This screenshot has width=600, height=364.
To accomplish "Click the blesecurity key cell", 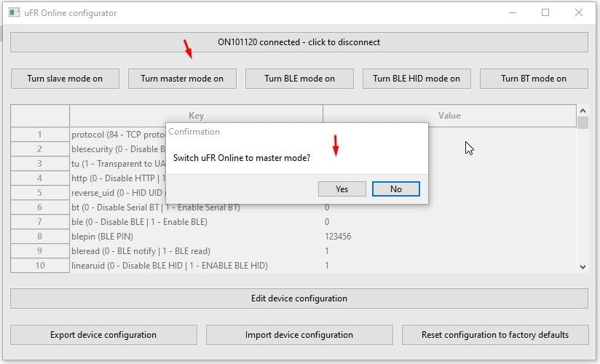I will point(118,149).
